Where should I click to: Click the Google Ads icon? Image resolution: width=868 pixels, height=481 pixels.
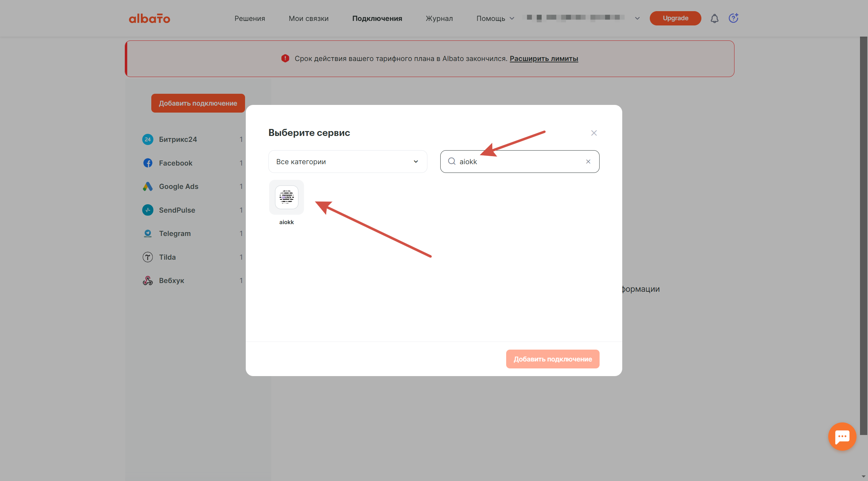(x=148, y=186)
